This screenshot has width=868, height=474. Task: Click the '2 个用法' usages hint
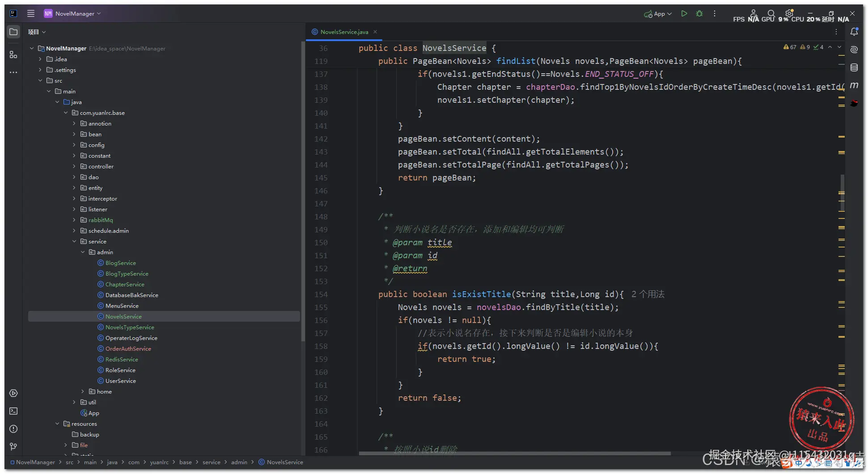pyautogui.click(x=648, y=294)
